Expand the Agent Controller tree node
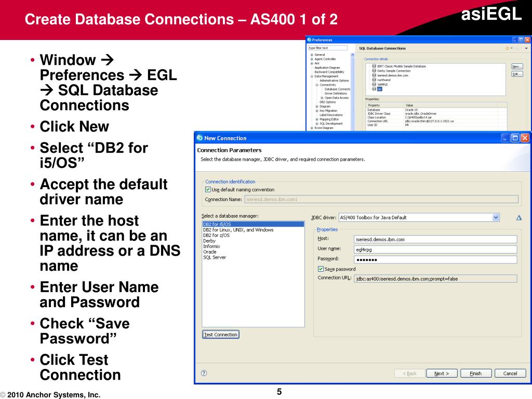 [312, 59]
